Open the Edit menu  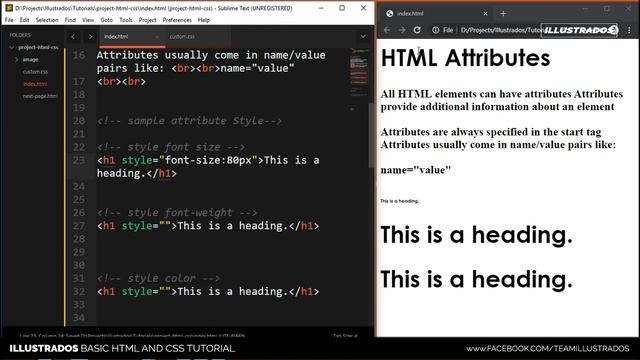24,20
